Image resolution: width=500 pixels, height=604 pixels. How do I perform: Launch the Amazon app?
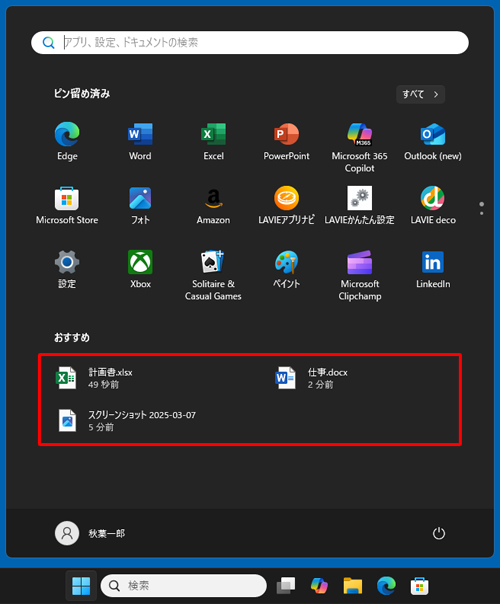[213, 205]
